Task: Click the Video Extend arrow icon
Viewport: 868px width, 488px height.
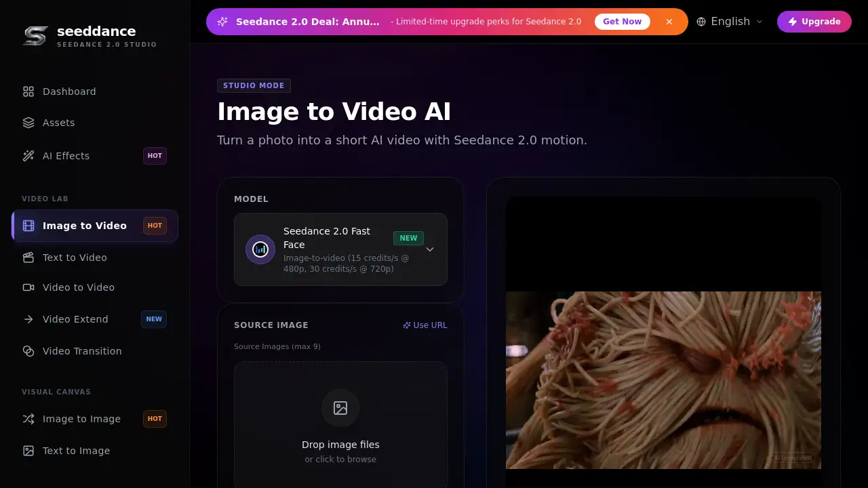Action: click(28, 319)
